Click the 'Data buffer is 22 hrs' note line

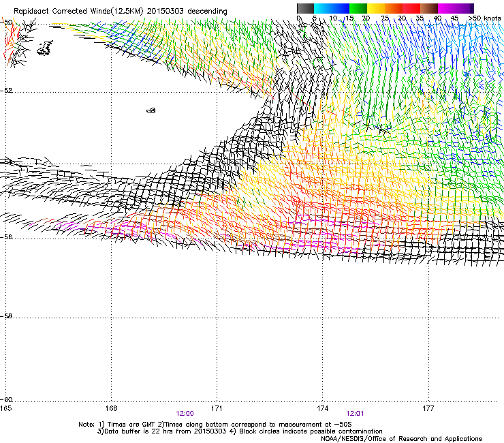tap(240, 431)
